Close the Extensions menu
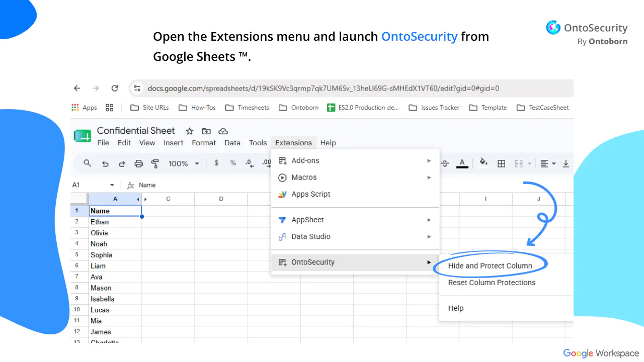This screenshot has width=644, height=362. (x=293, y=143)
